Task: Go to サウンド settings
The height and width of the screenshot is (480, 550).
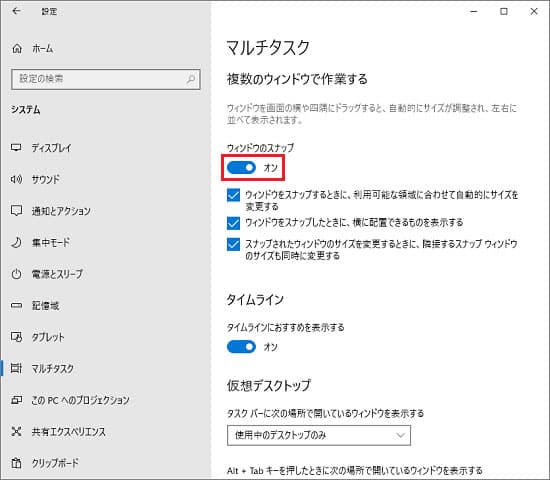Action: click(46, 179)
